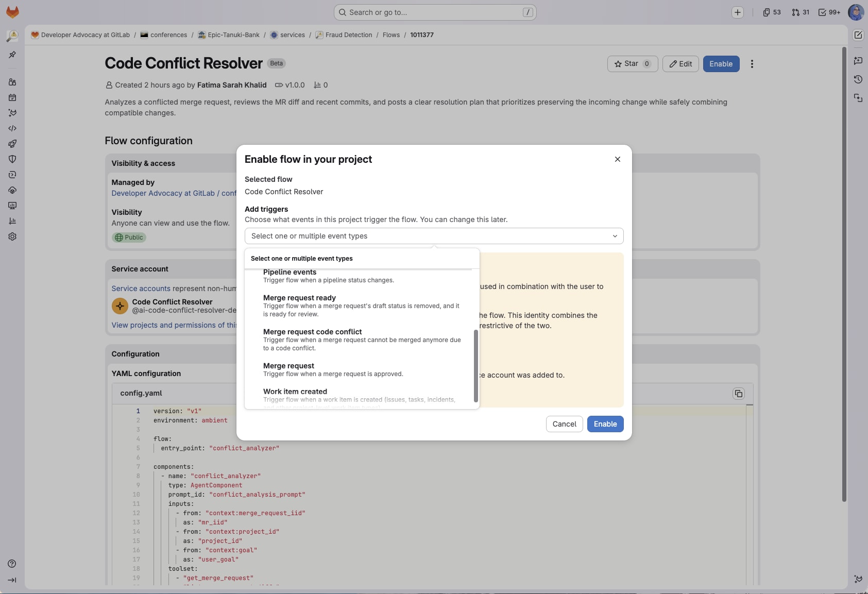
Task: Open Fatima Sarah Khalid author link
Action: (232, 85)
